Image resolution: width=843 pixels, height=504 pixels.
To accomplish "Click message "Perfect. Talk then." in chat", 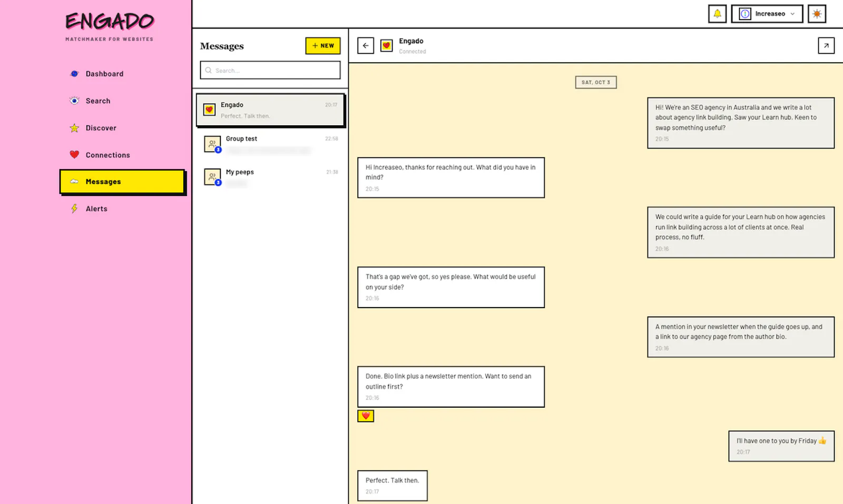I will coord(393,486).
